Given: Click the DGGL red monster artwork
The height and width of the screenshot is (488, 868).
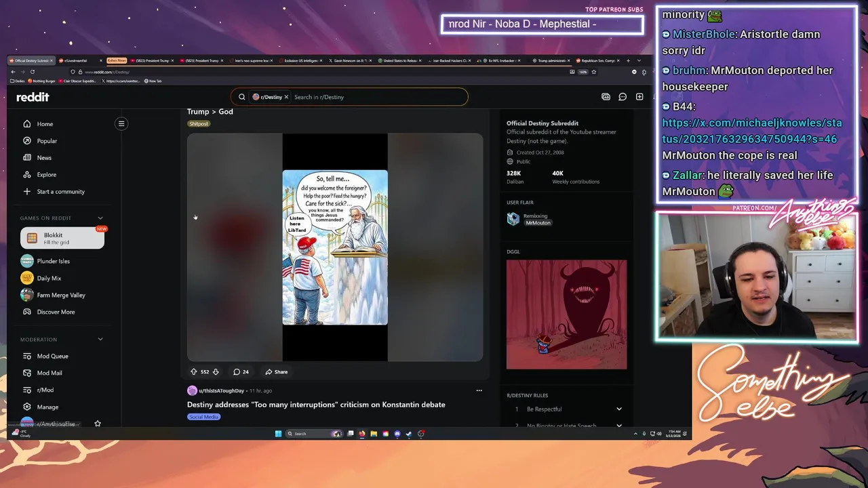Looking at the screenshot, I should tap(566, 314).
